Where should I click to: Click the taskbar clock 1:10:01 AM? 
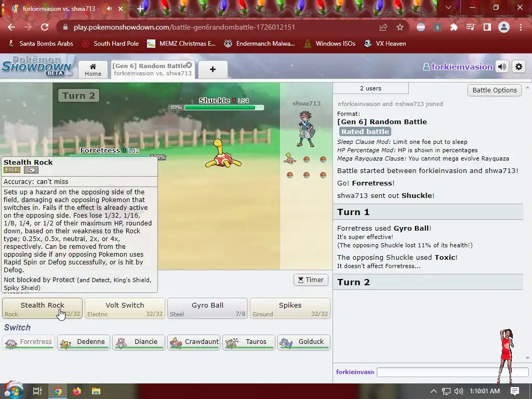(x=485, y=391)
